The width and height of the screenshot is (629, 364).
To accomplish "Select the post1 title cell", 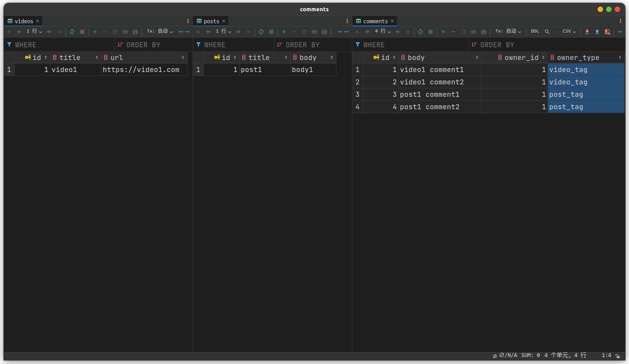I will [265, 70].
